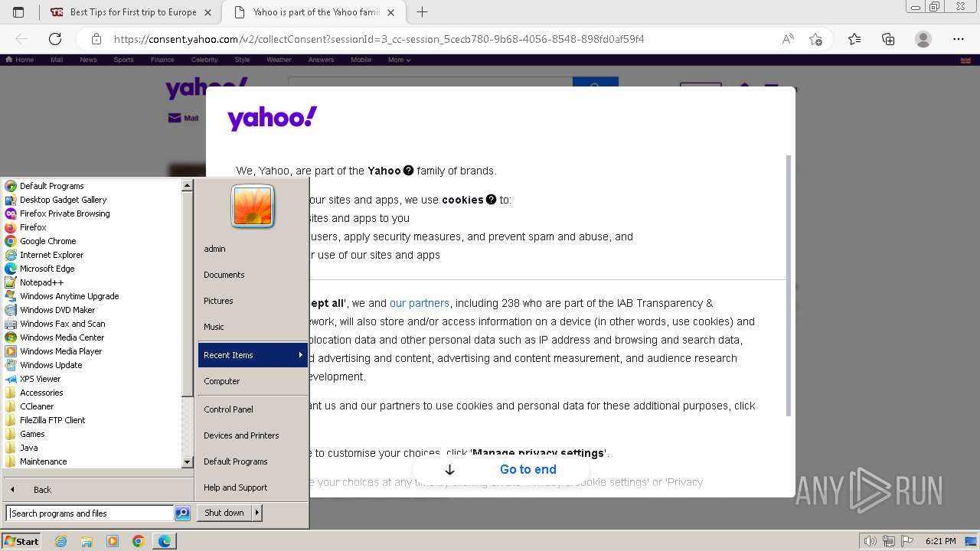Screen dimensions: 980x551
Task: Open the Edge tab actions menu
Action: tap(18, 12)
